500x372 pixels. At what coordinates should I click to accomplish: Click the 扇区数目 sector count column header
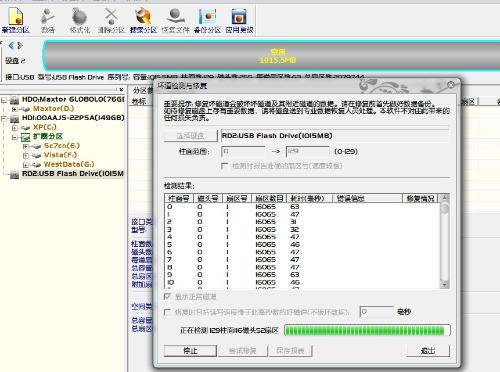(269, 198)
